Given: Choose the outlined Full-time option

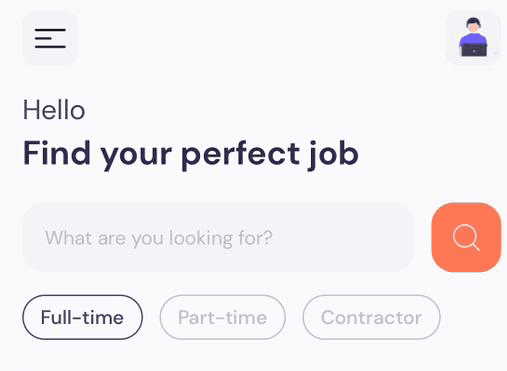Looking at the screenshot, I should [x=83, y=317].
